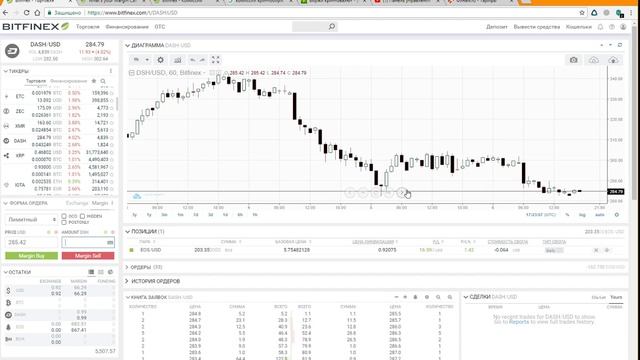Collapse the Диаграмма chart panel
The image size is (640, 360).
127,45
